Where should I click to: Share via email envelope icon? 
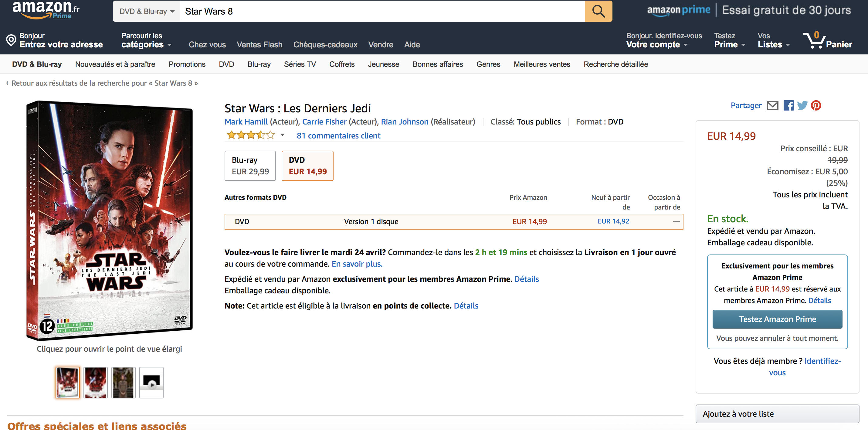(772, 106)
